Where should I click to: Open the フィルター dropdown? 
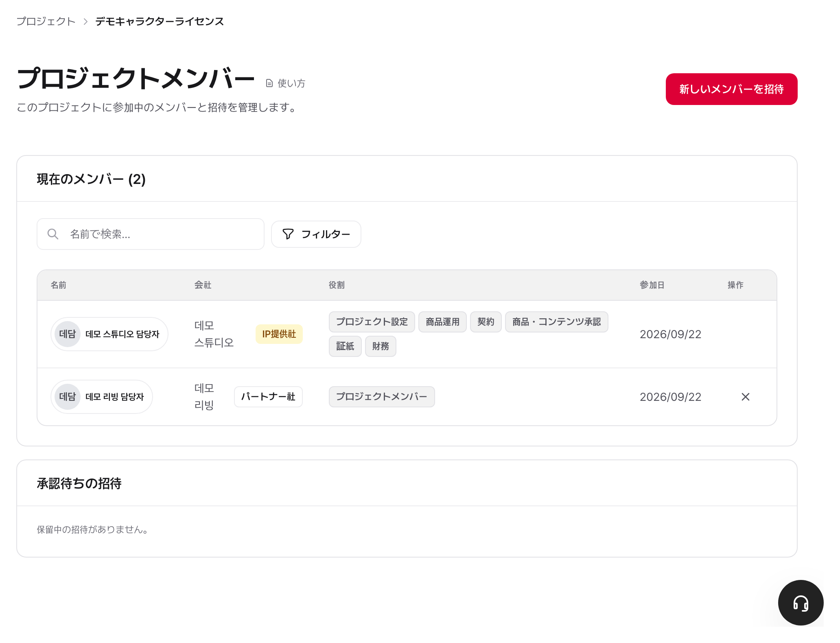coord(316,234)
